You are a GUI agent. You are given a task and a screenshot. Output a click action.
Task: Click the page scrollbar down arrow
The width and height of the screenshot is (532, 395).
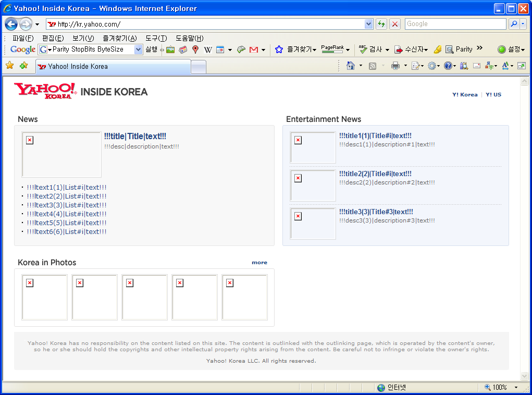click(524, 376)
